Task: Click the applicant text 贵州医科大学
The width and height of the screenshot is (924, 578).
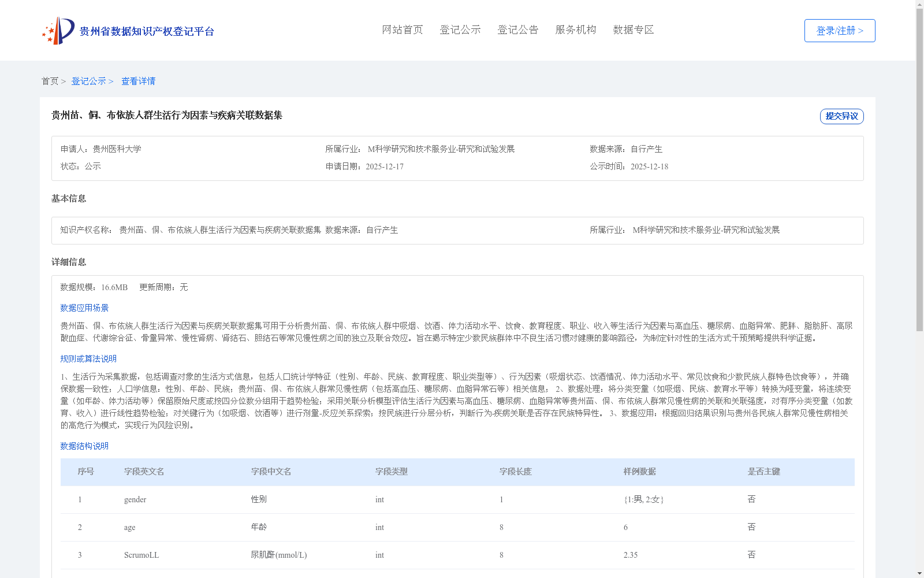Action: point(117,149)
